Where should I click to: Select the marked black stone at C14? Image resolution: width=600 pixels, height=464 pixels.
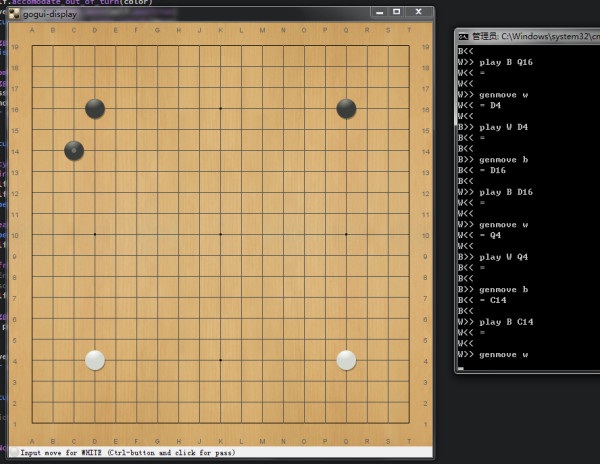click(x=74, y=151)
